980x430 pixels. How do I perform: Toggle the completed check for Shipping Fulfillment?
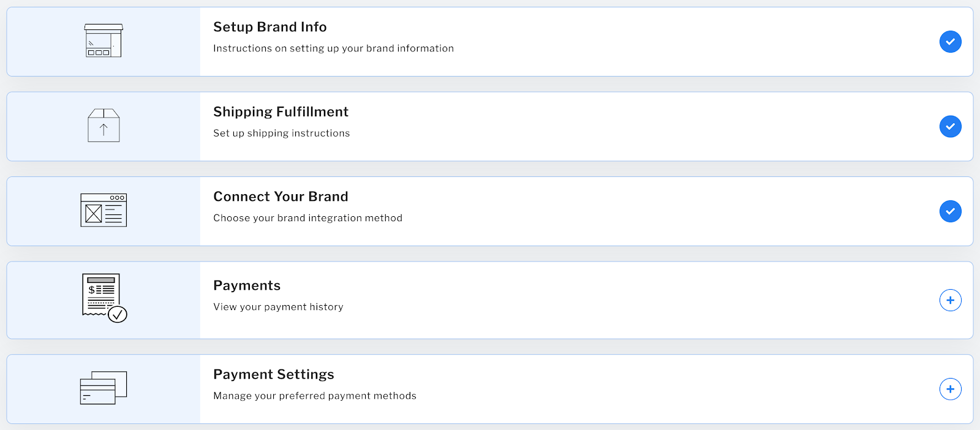pos(950,126)
